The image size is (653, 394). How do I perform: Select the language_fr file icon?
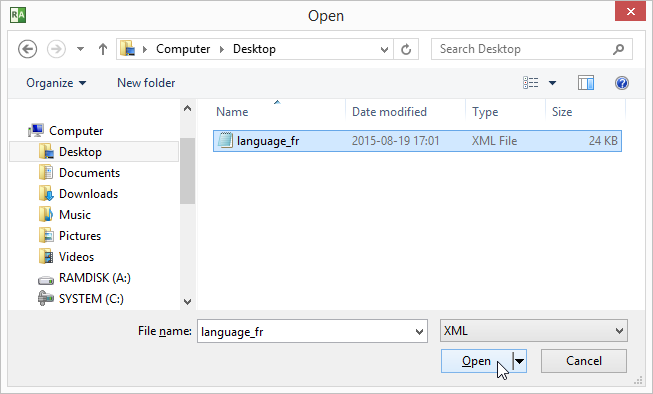(225, 140)
